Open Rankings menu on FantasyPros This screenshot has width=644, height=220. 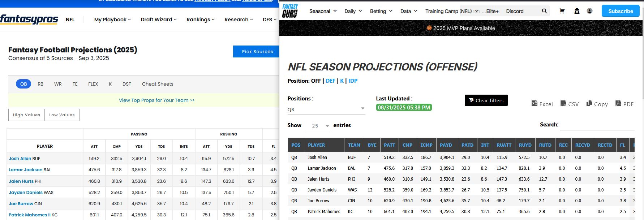tap(201, 20)
